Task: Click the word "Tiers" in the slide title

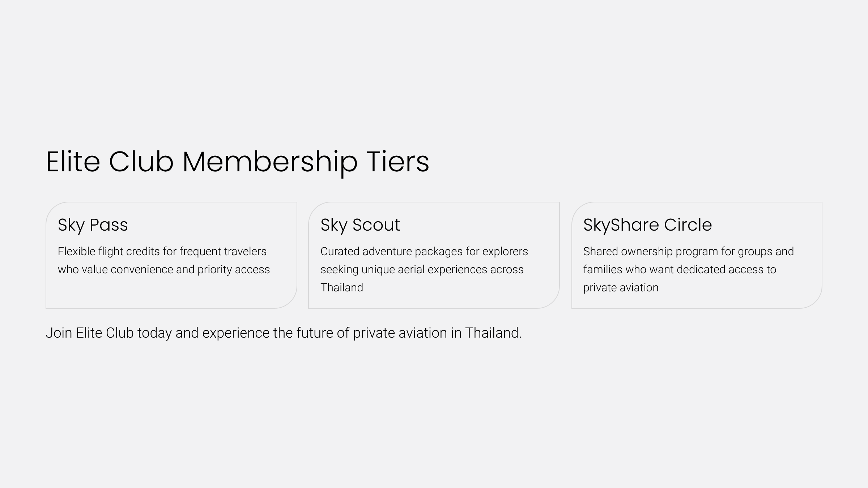Action: (x=397, y=162)
